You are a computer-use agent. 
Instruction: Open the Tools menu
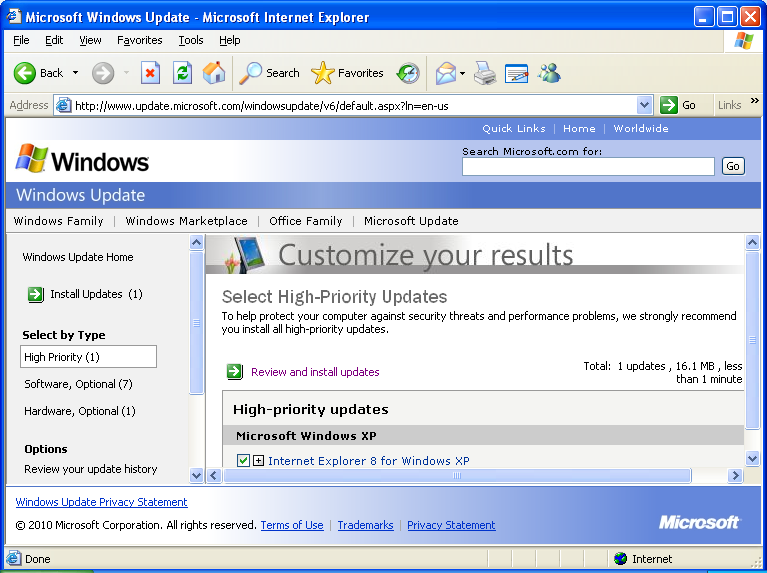point(191,40)
